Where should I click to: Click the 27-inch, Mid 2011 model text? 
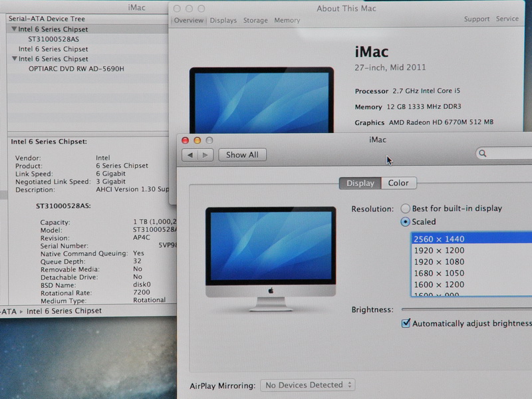click(390, 68)
